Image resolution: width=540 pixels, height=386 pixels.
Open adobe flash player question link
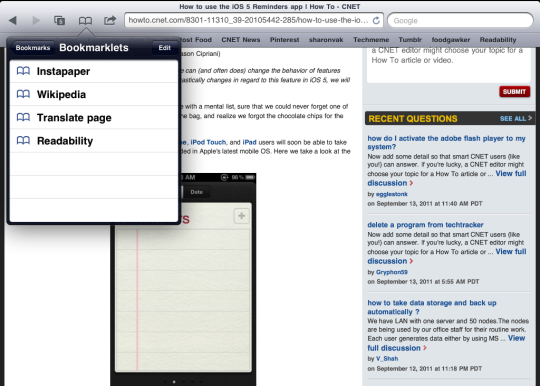446,143
